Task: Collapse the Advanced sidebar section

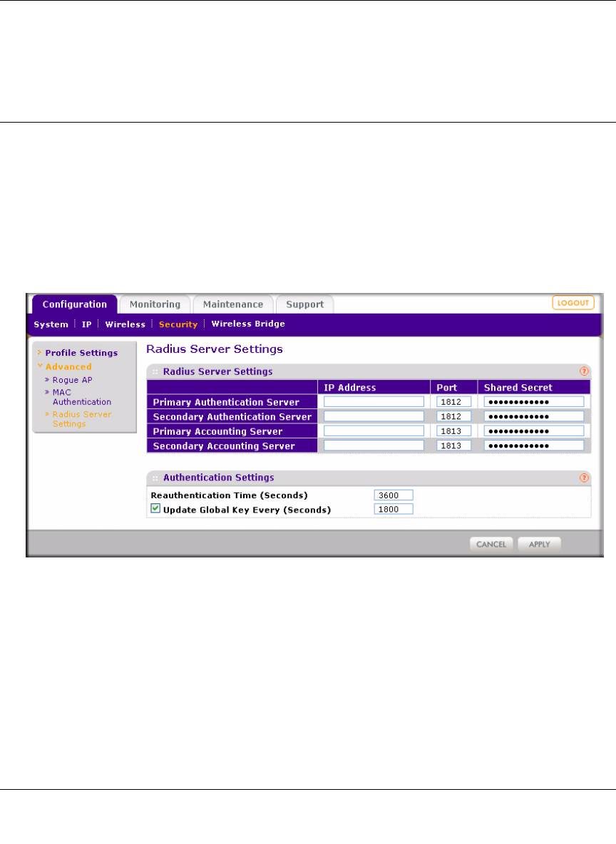Action: [x=68, y=367]
